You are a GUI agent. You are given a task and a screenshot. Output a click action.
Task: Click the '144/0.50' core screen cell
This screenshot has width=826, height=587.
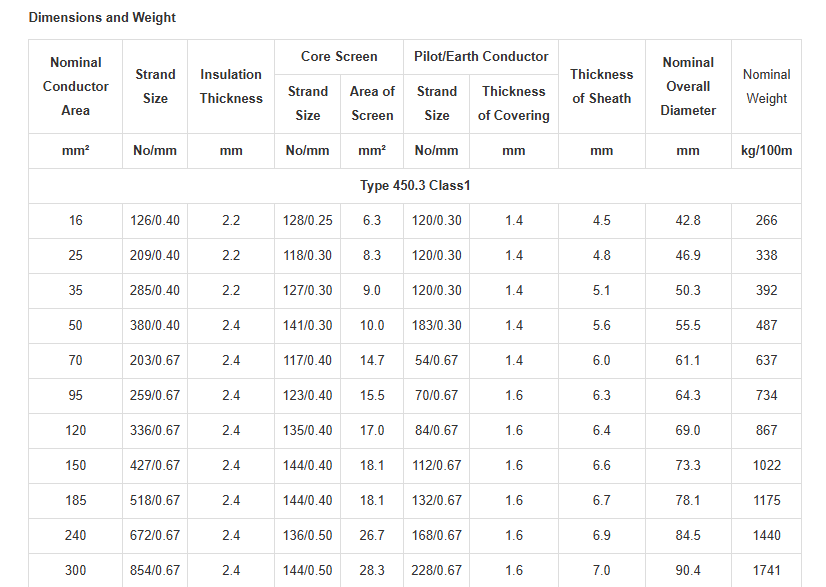click(308, 571)
